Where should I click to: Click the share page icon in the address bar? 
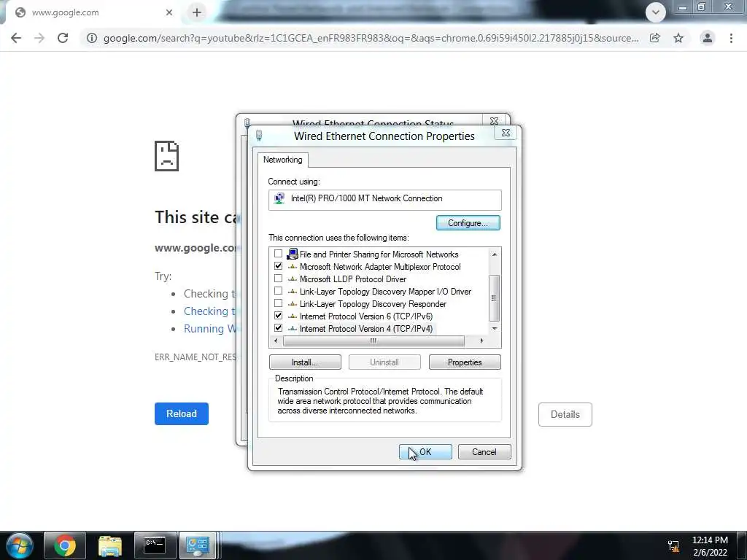click(655, 38)
